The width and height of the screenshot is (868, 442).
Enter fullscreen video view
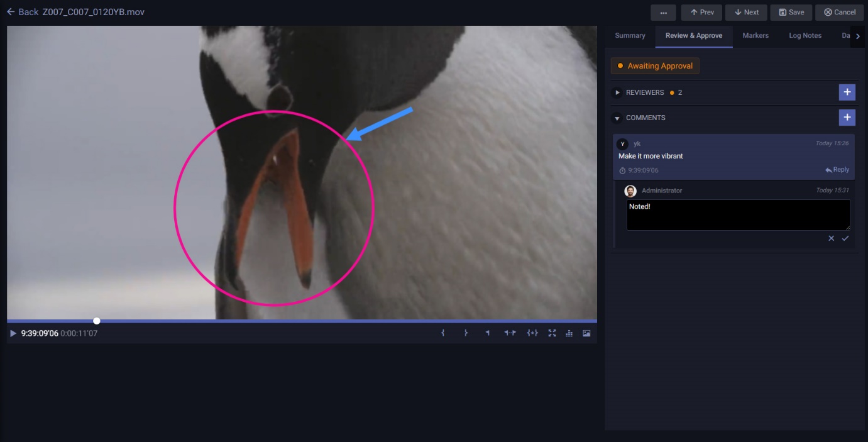552,333
